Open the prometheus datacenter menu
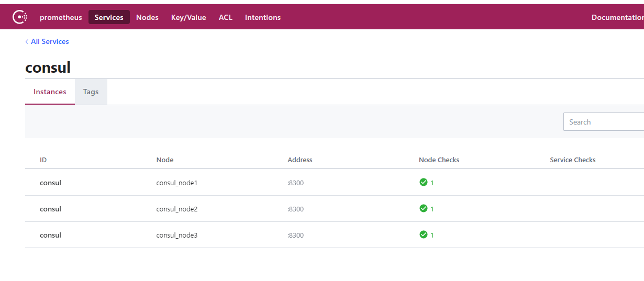644x281 pixels. 61,17
